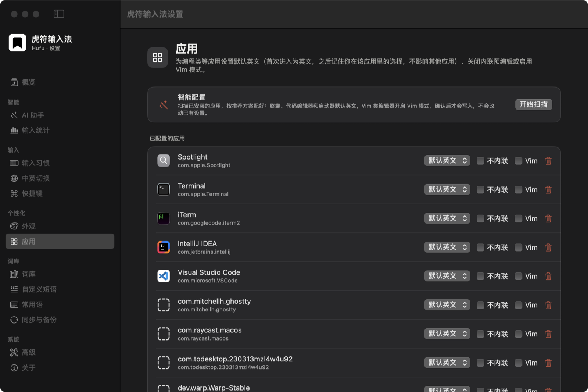Delete the IntelliJ IDEA configuration
This screenshot has width=588, height=392.
click(548, 247)
